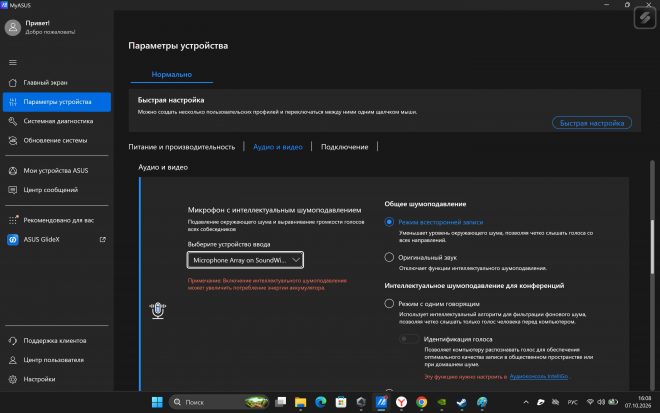This screenshot has height=413, width=660.
Task: Switch input language via РУС indicator
Action: click(x=572, y=402)
